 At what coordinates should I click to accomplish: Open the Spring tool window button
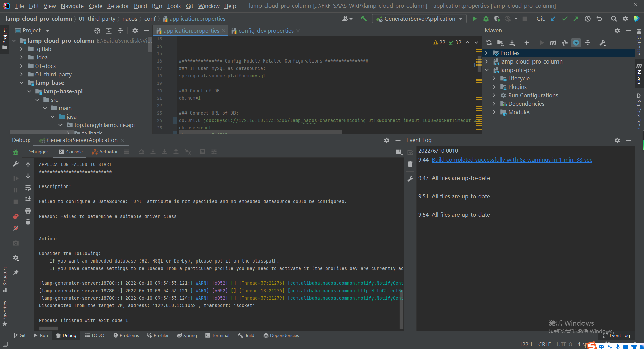tap(187, 335)
